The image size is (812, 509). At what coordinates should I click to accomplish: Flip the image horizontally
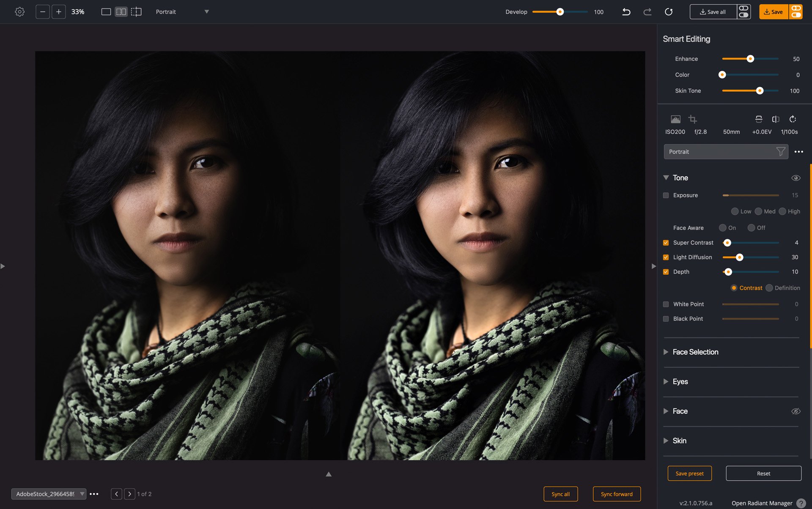[x=775, y=119]
